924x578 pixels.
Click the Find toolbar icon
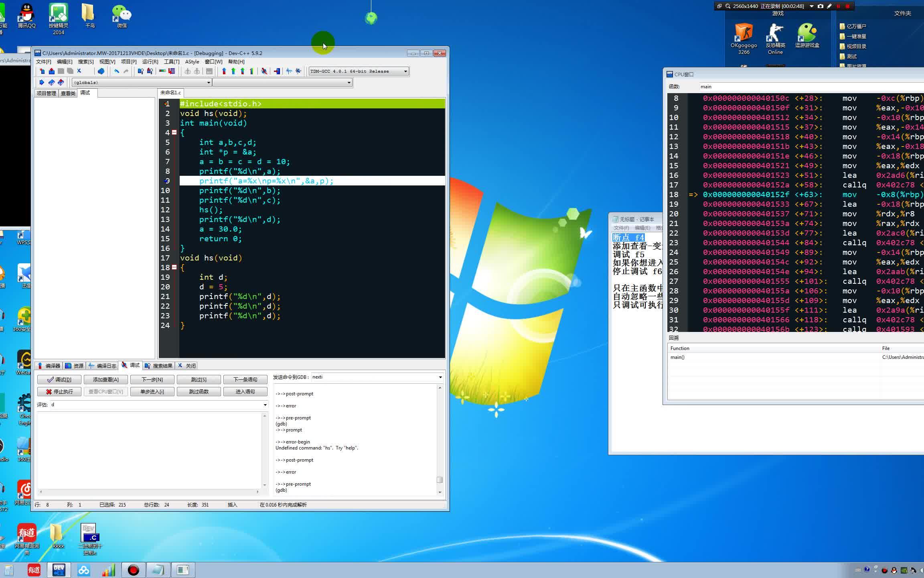tap(140, 71)
